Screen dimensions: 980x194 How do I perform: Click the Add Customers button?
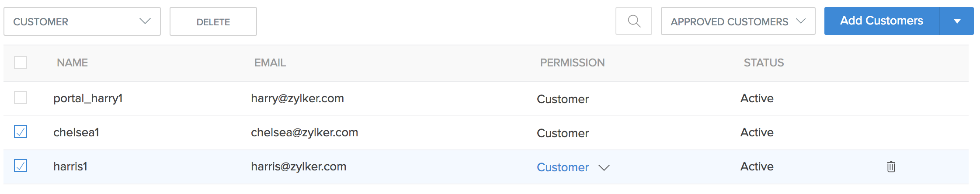coord(881,21)
